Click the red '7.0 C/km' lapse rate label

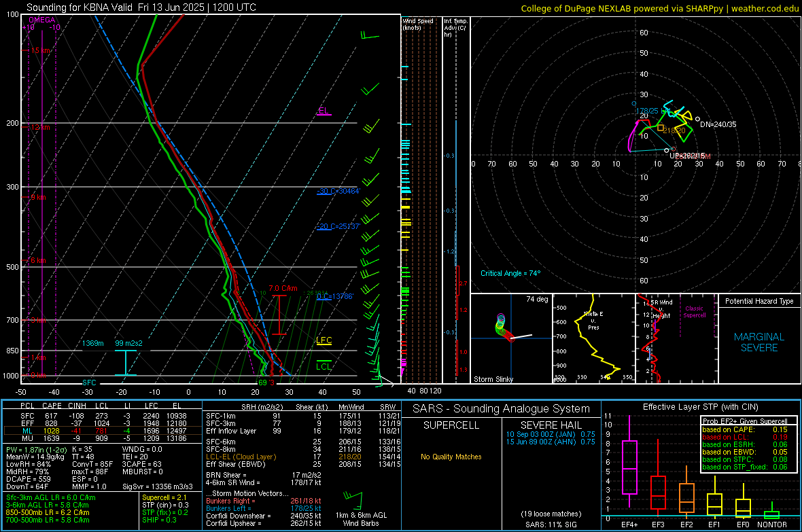pyautogui.click(x=283, y=289)
